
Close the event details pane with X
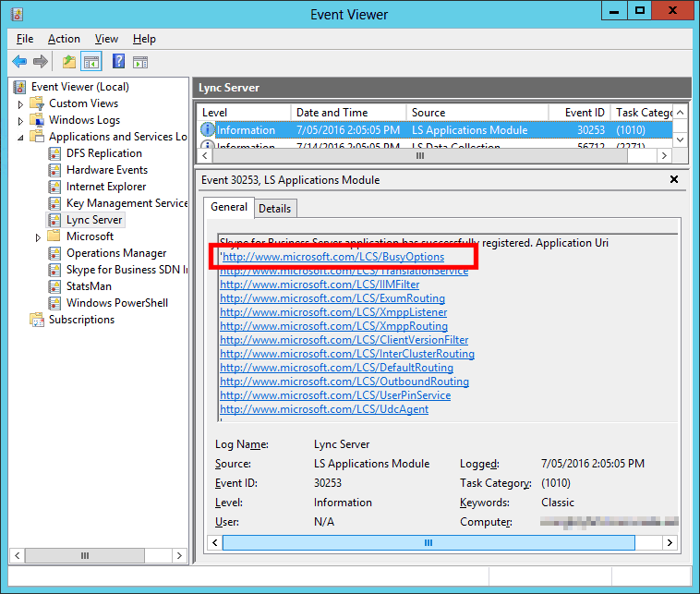[x=674, y=179]
